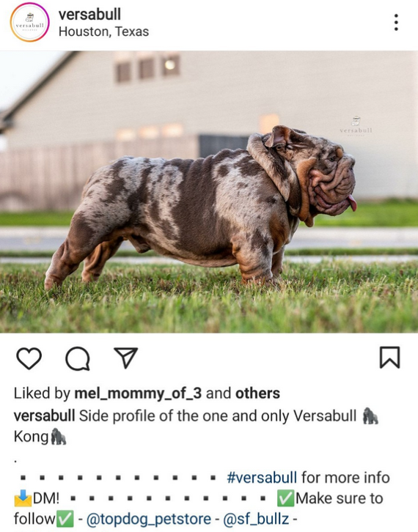Screen dimensions: 418x532
Task: Tap the versabull watermark on the photo
Action: click(x=356, y=126)
